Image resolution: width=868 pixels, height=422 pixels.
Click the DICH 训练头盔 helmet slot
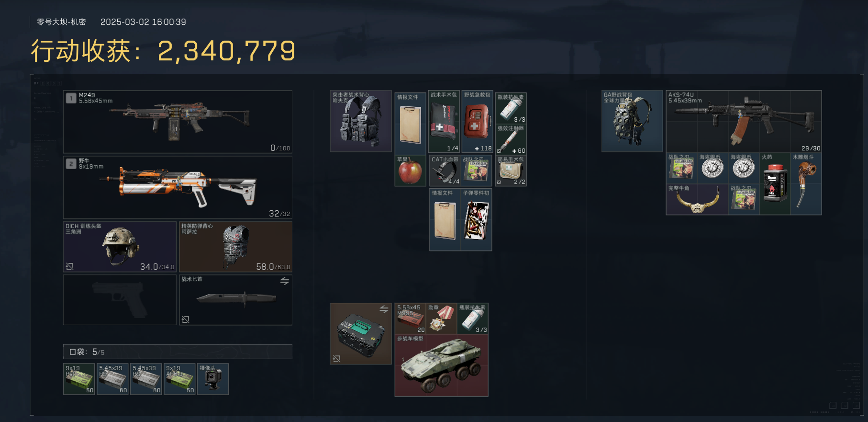[x=120, y=247]
